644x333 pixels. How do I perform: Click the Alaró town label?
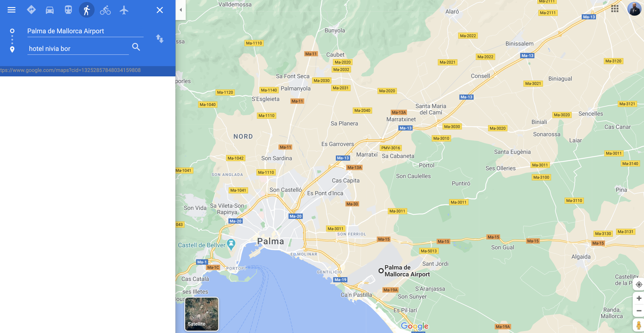pyautogui.click(x=452, y=12)
